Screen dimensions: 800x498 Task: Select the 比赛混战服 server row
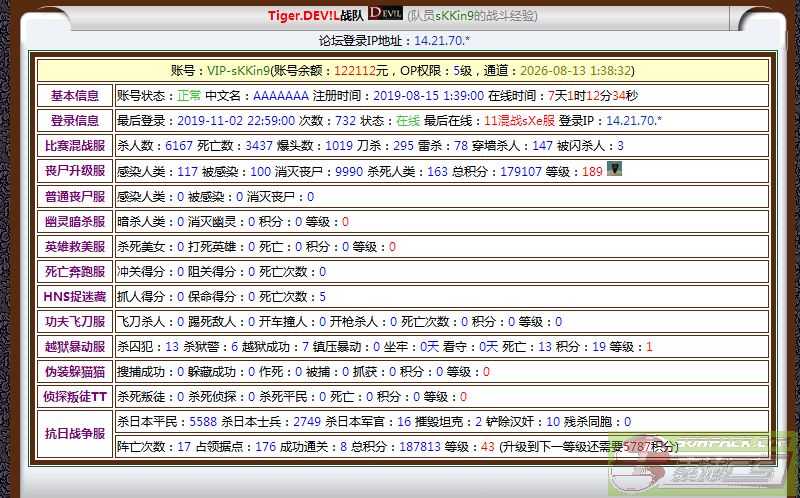75,146
